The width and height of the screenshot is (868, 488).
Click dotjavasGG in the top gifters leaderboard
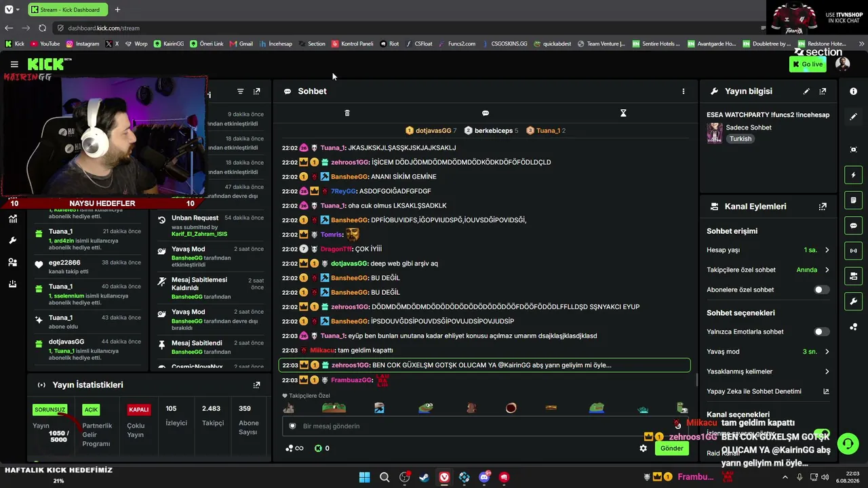[x=433, y=131]
